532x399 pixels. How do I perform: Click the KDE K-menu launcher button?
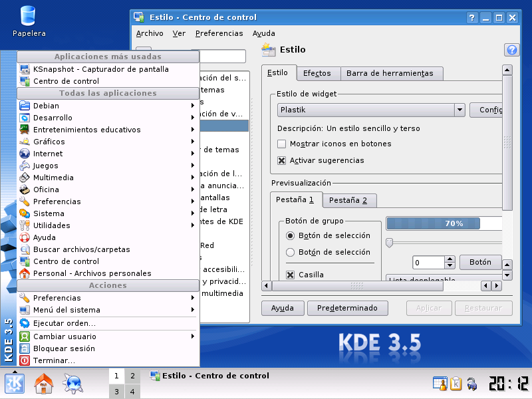[15, 384]
